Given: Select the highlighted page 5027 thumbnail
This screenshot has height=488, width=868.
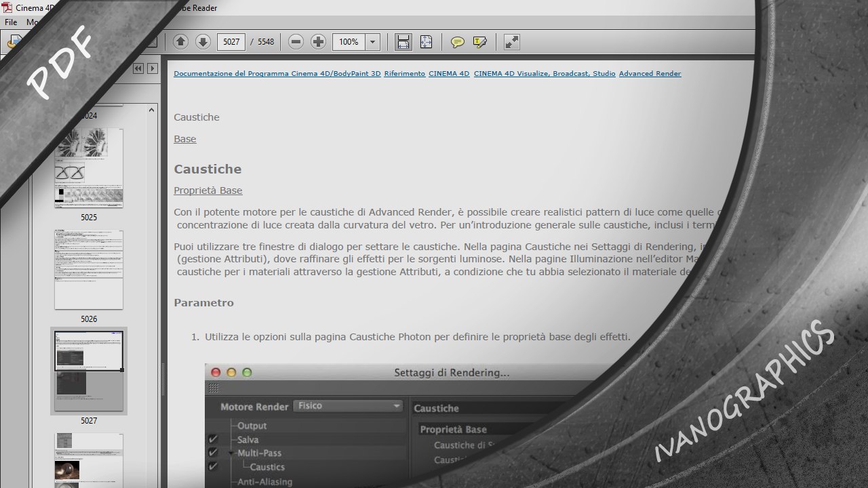Looking at the screenshot, I should pos(89,371).
